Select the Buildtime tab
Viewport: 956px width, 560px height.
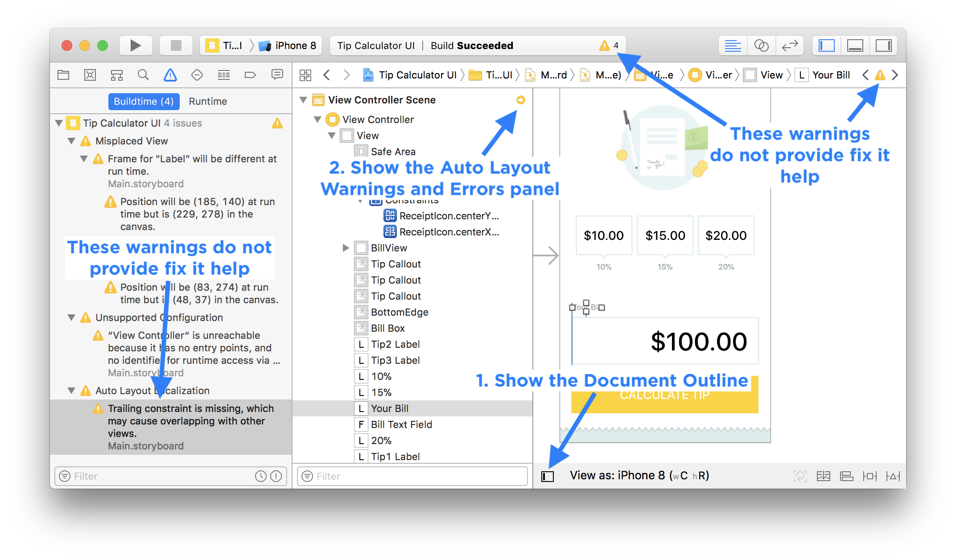coord(143,101)
